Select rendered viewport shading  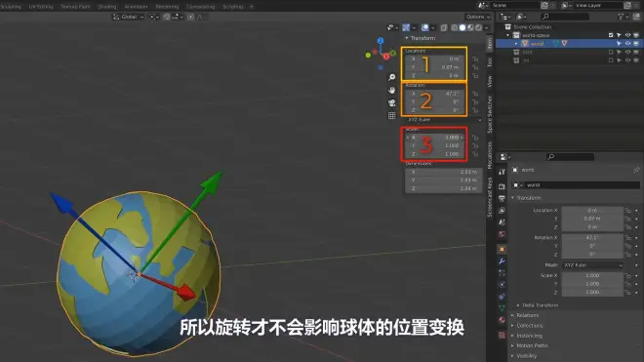click(x=479, y=27)
